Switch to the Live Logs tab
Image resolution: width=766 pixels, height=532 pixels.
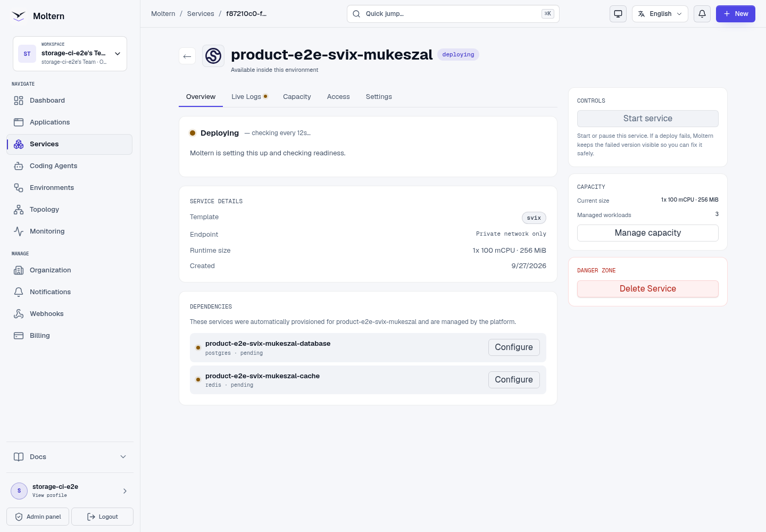249,97
